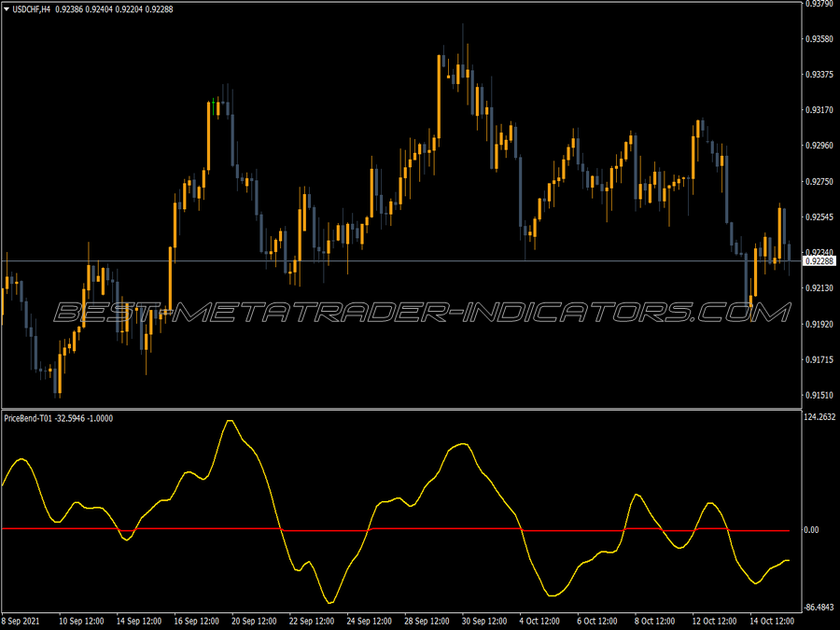The height and width of the screenshot is (630, 840).
Task: Click the 20 Sep 12:00 time label
Action: pos(254,622)
